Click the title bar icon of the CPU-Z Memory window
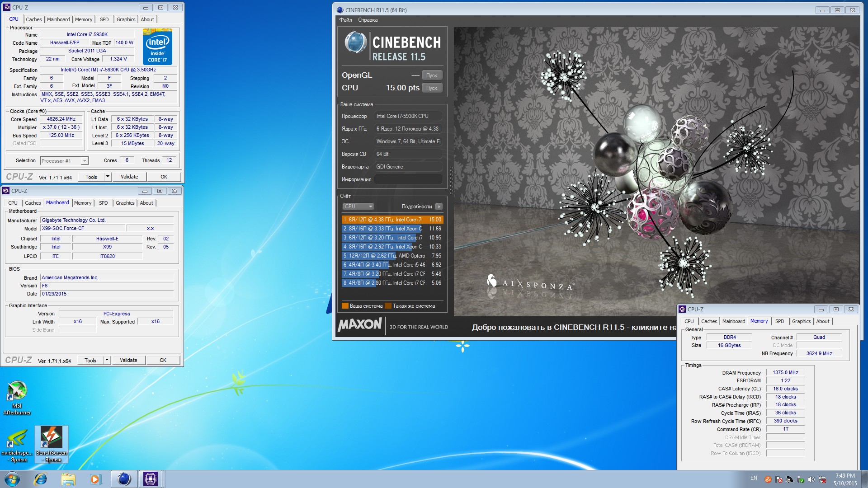 (x=682, y=309)
